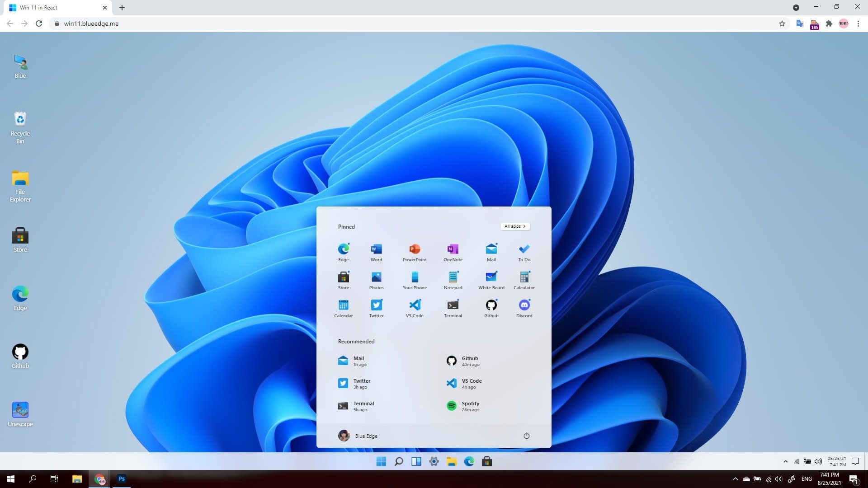Click the Start menu power button
Viewport: 868px width, 488px height.
tap(527, 436)
